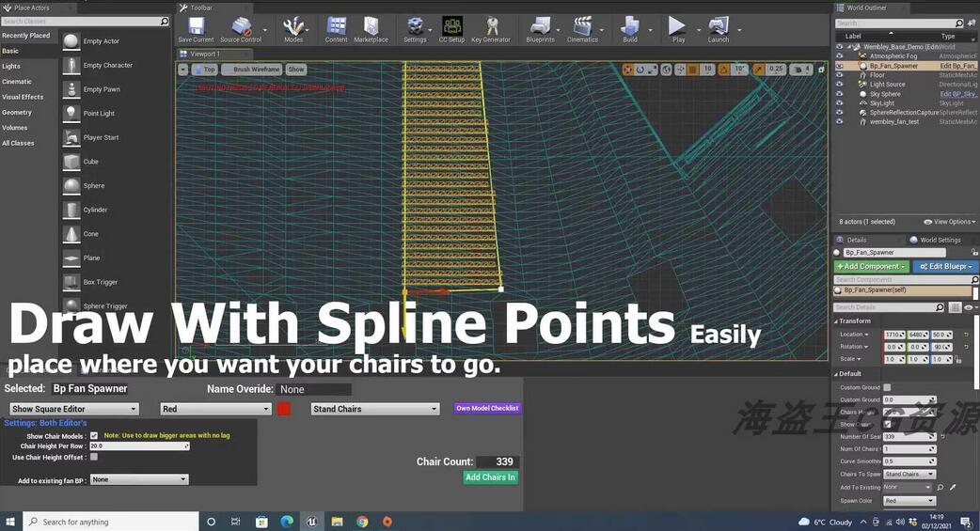Toggle the Show Chair Models checkbox

click(x=94, y=436)
